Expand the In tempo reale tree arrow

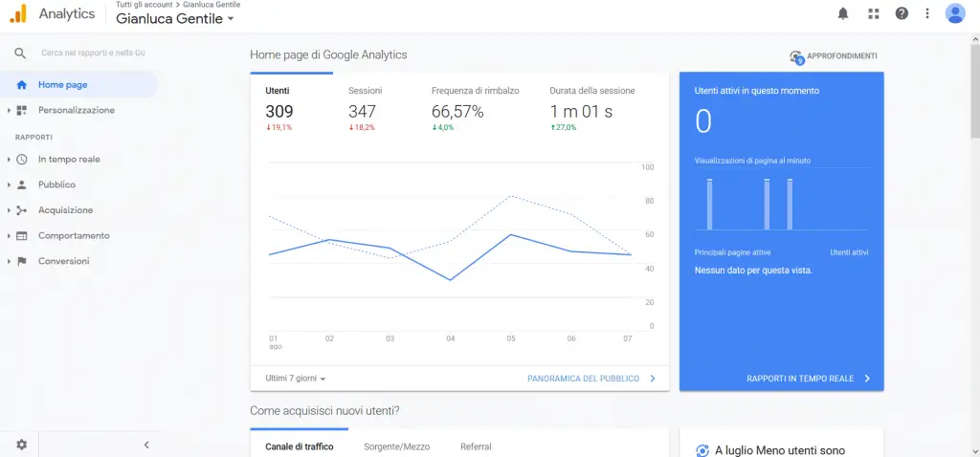(x=9, y=160)
